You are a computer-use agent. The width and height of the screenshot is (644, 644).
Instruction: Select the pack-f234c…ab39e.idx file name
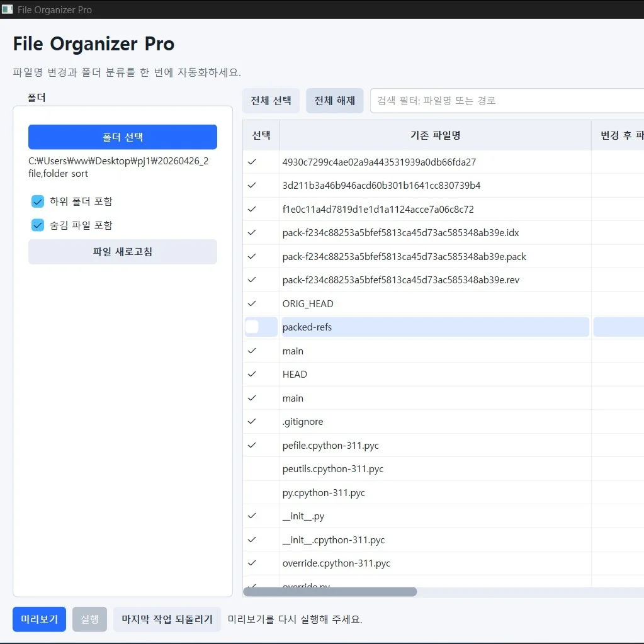400,233
